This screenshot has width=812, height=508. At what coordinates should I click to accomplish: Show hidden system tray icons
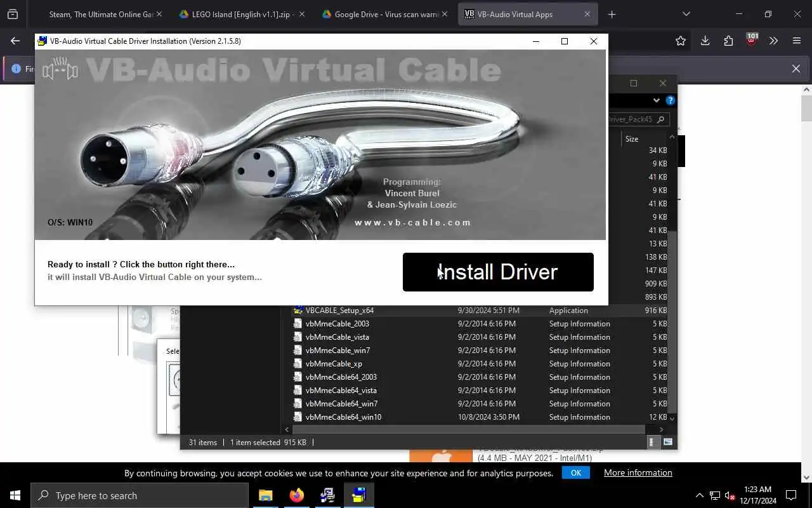pyautogui.click(x=700, y=495)
